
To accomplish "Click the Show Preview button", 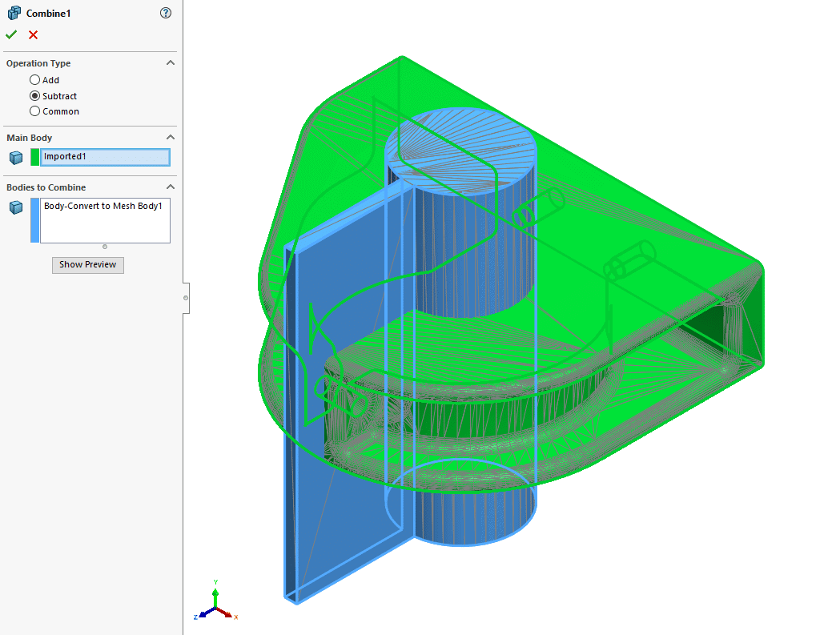I will tap(87, 264).
